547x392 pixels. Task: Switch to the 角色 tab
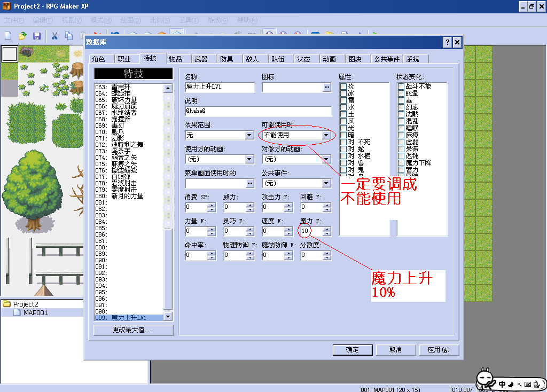(x=99, y=59)
